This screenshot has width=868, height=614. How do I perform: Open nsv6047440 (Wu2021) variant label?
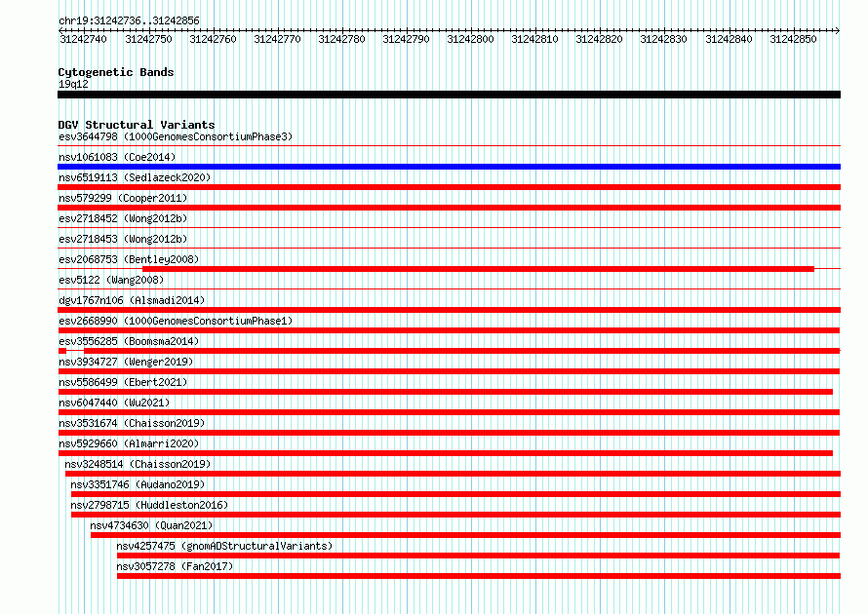tap(114, 403)
